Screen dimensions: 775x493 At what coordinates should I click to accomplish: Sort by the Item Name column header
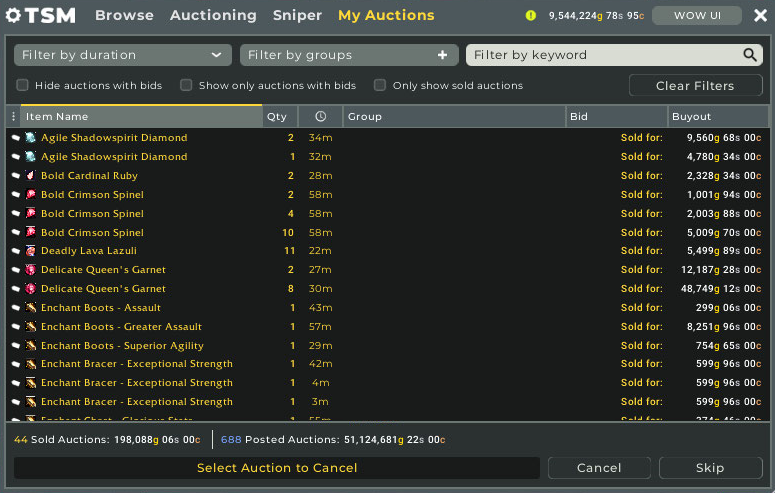[140, 117]
